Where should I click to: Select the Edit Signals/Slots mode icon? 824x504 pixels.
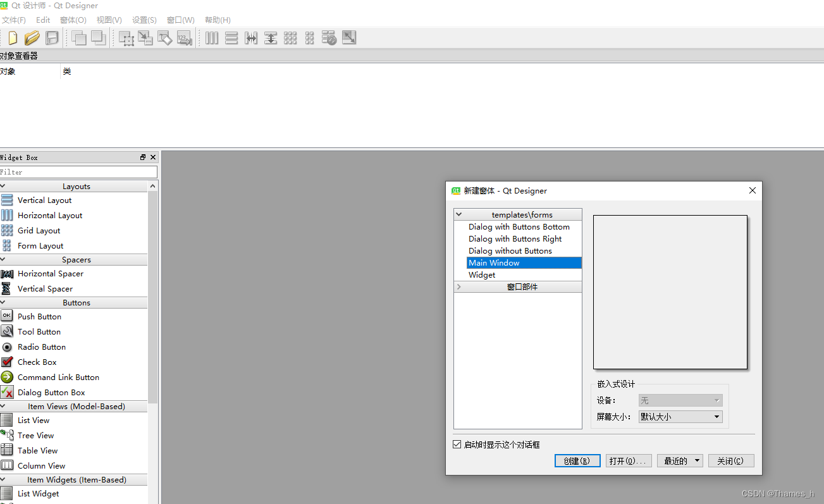145,38
